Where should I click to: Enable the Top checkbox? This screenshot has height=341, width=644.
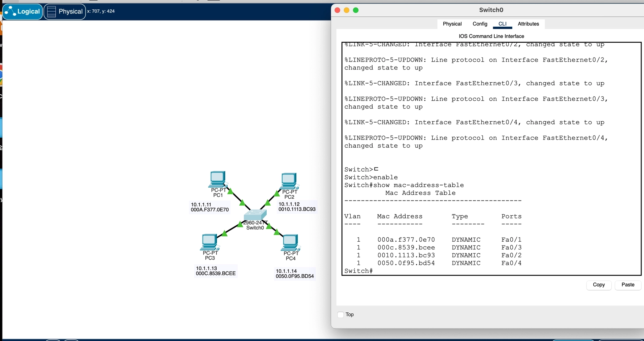341,315
